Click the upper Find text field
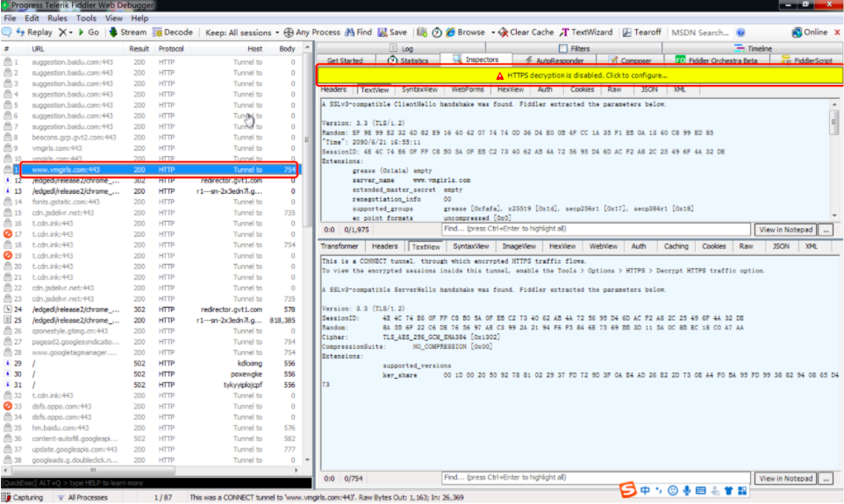 [596, 229]
